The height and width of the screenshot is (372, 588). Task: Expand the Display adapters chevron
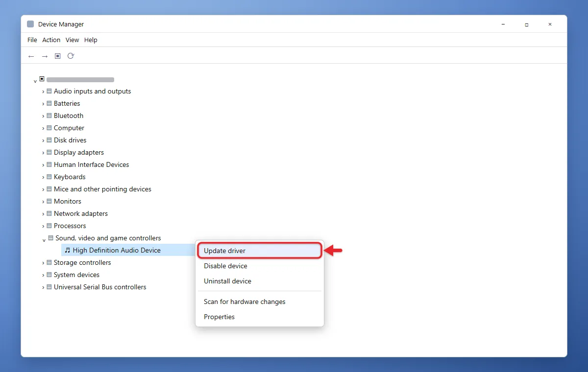coord(43,153)
